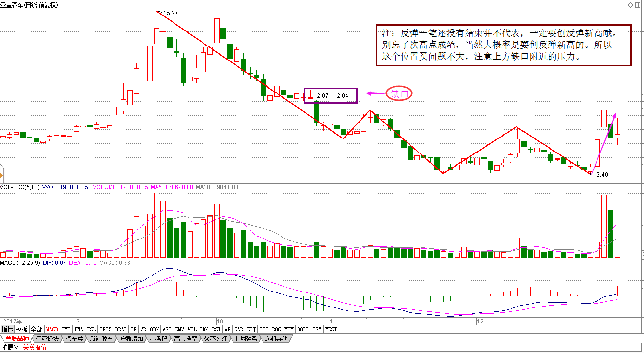
Task: Open the 关联报价 tab
Action: [x=34, y=347]
